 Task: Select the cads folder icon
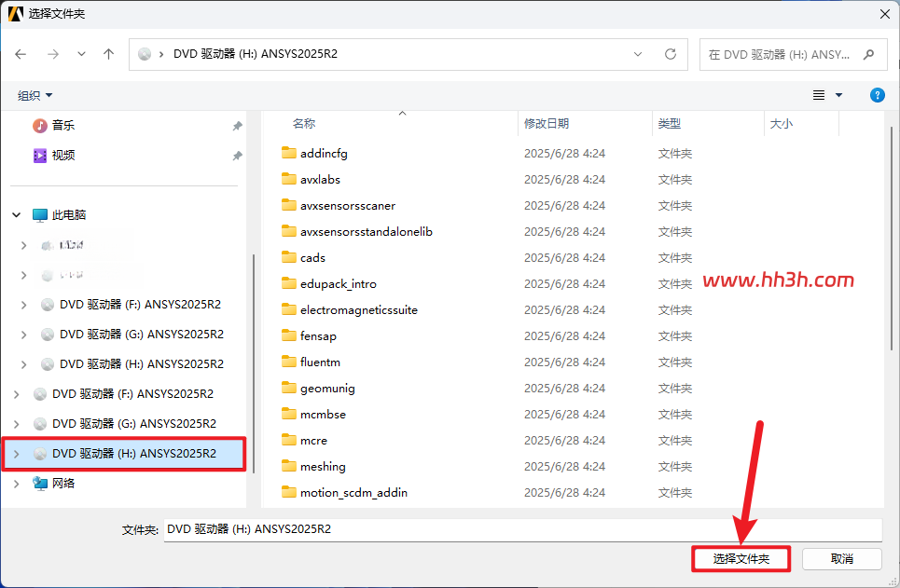click(289, 257)
